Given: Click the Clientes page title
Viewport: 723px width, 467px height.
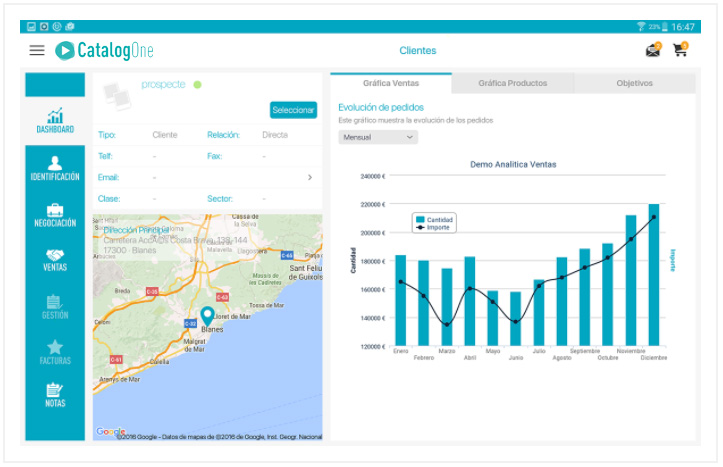Looking at the screenshot, I should point(418,51).
